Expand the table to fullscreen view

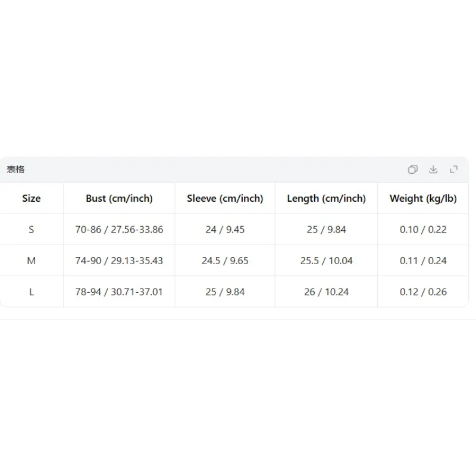click(x=453, y=170)
